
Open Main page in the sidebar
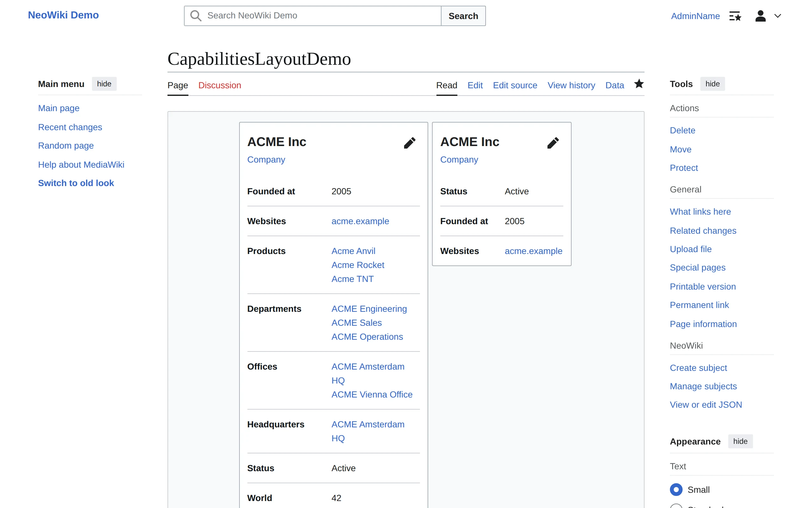59,108
